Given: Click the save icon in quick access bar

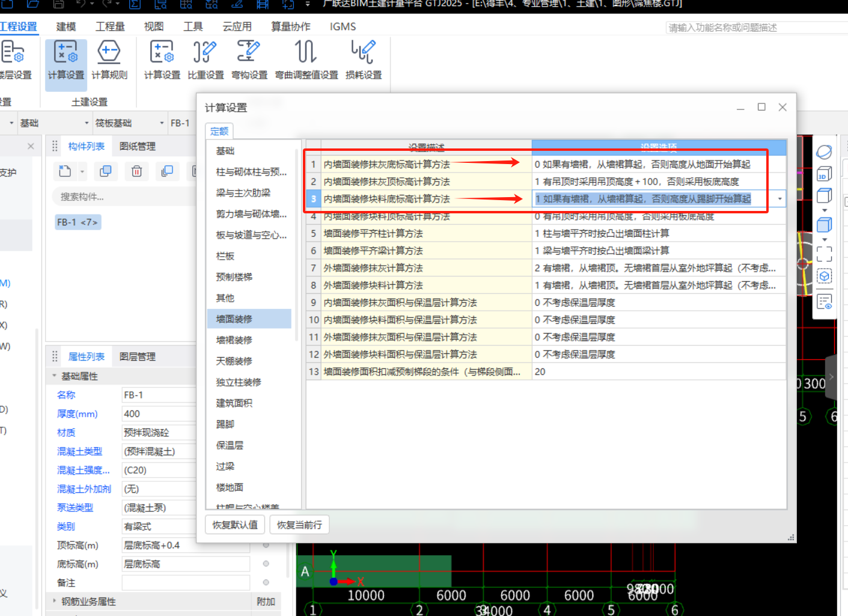Looking at the screenshot, I should coord(59,4).
